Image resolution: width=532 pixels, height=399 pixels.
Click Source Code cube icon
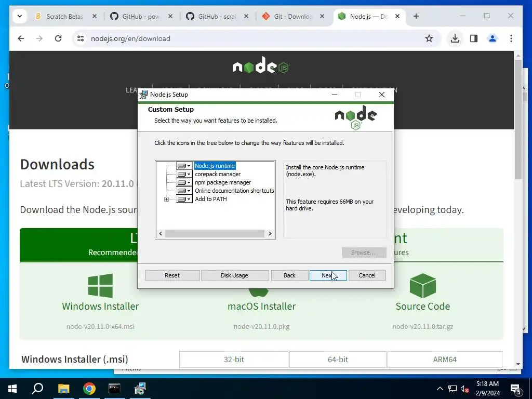point(422,286)
